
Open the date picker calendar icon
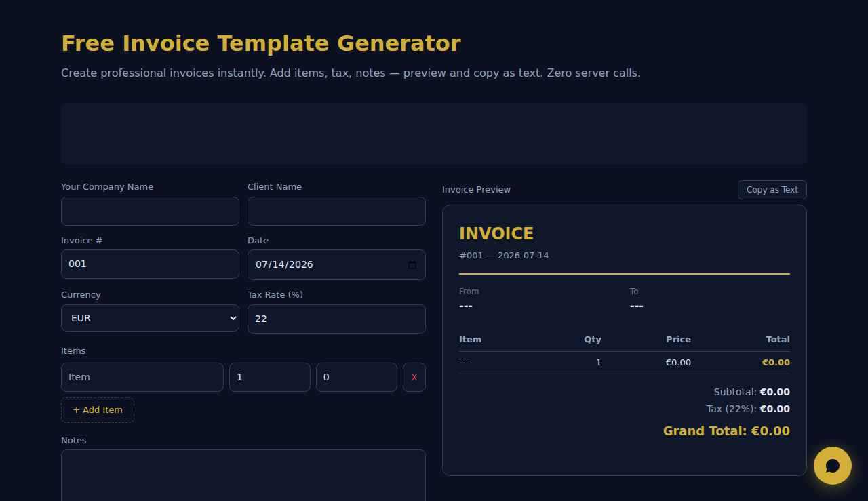pyautogui.click(x=412, y=265)
